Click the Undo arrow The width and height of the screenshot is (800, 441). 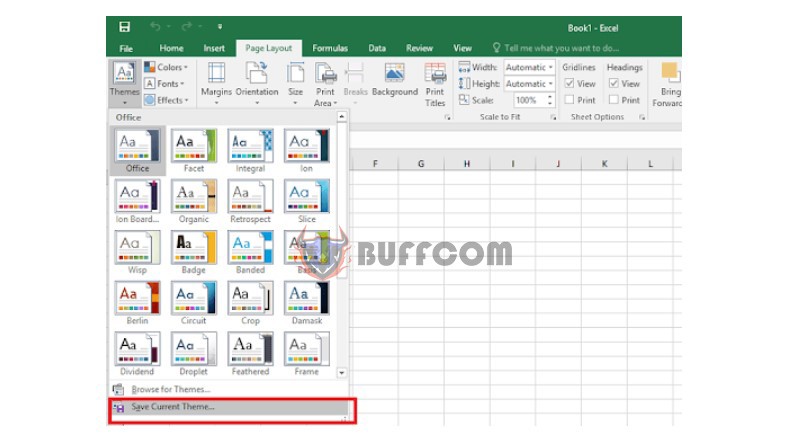pos(156,27)
